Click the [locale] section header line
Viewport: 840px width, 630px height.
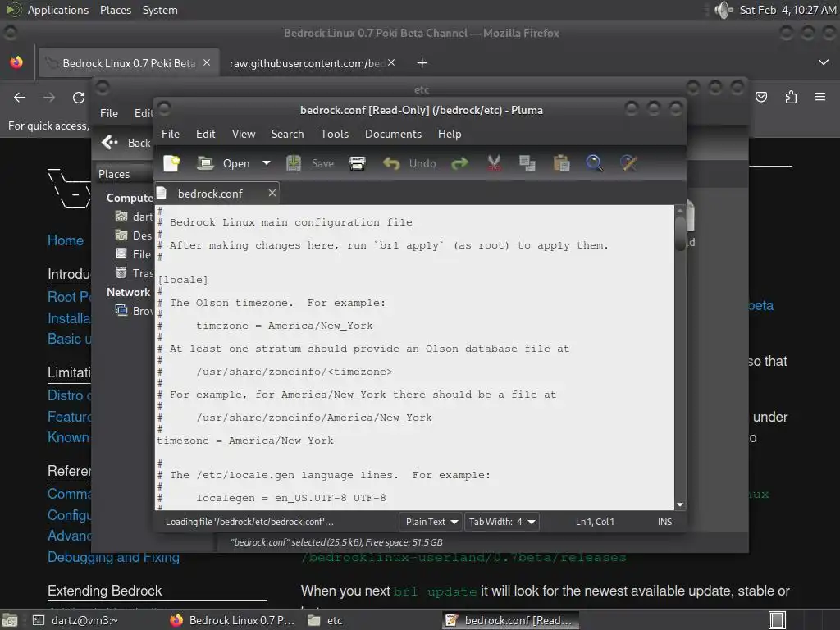tap(183, 280)
